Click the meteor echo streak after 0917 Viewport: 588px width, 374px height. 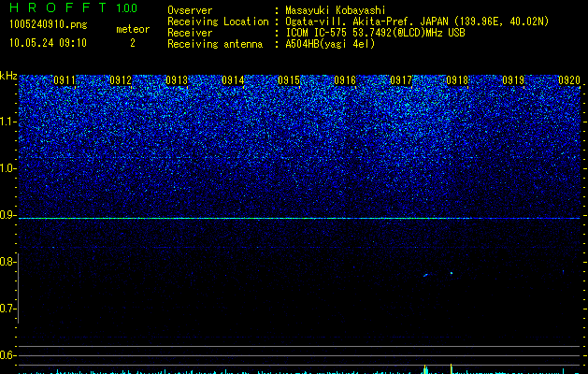click(x=425, y=275)
